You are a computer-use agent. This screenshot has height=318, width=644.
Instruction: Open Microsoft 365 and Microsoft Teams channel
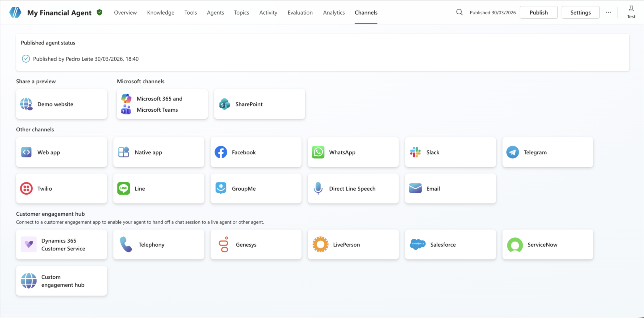(x=162, y=104)
